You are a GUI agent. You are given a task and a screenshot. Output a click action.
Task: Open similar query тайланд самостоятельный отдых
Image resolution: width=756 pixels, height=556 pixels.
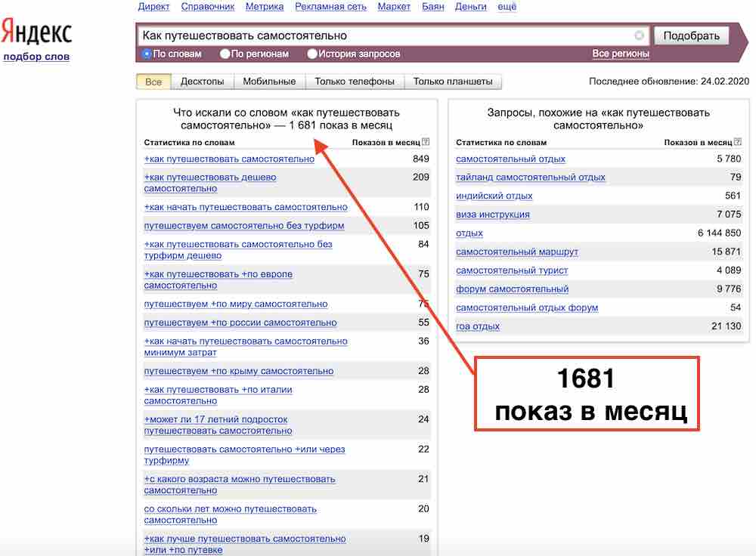point(531,178)
